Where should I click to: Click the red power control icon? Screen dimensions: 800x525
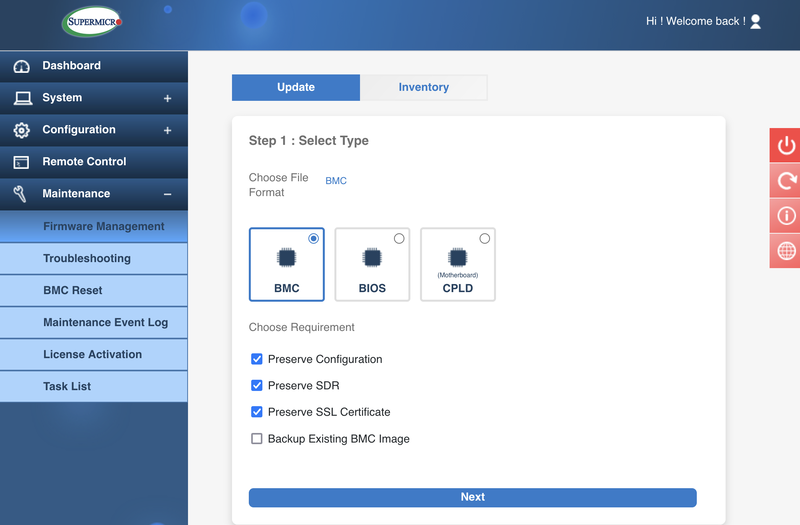[x=786, y=145]
